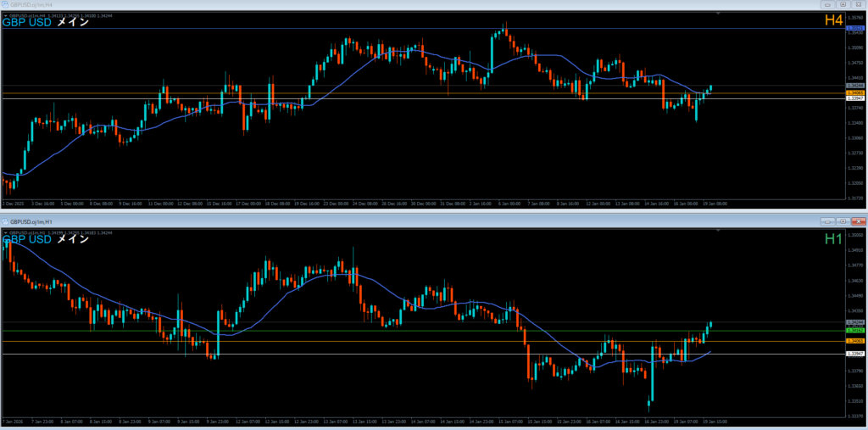The image size is (868, 430).
Task: Click 1.31720 on H4 price scale
Action: pyautogui.click(x=856, y=198)
